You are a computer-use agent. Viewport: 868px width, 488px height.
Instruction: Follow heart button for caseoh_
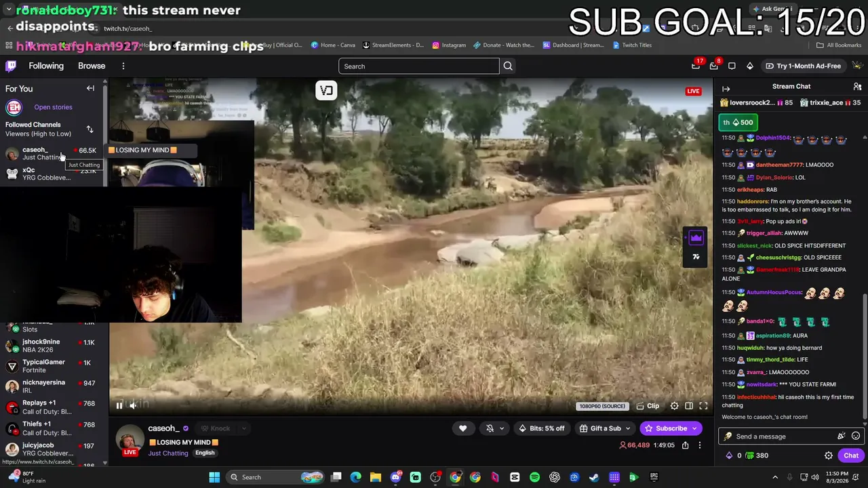[x=462, y=428]
